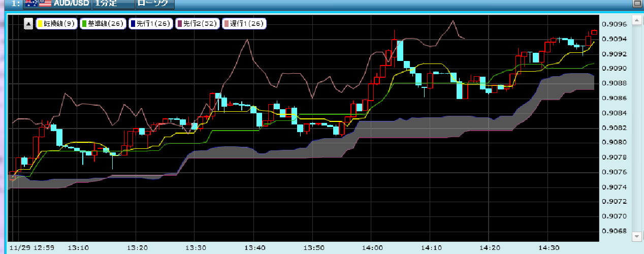The width and height of the screenshot is (644, 254).
Task: Click the navy swatch of 先行1
Action: click(134, 23)
